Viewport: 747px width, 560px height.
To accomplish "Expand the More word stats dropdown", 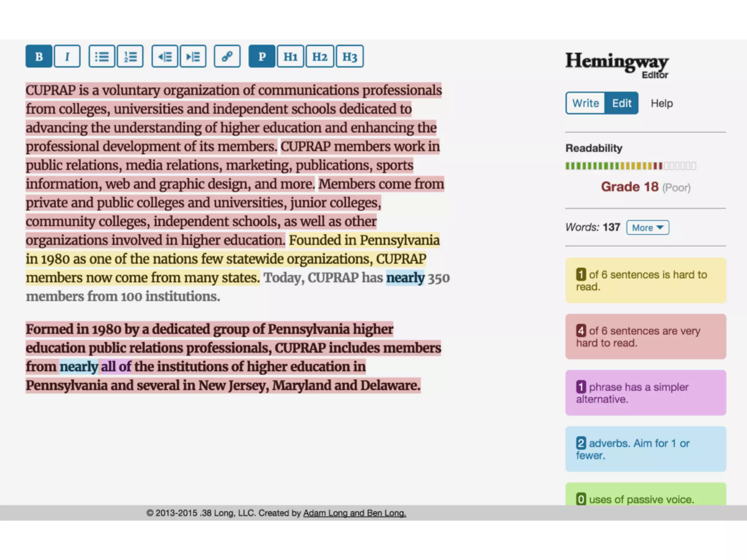I will tap(647, 227).
